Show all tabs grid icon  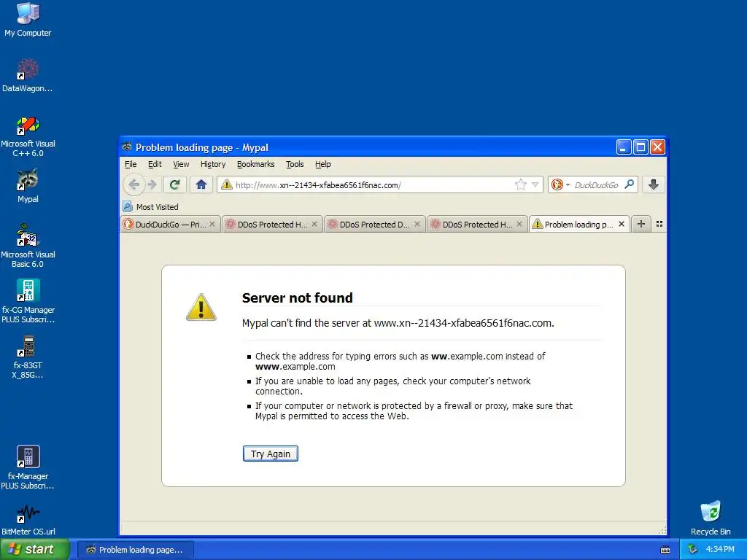[x=659, y=224]
